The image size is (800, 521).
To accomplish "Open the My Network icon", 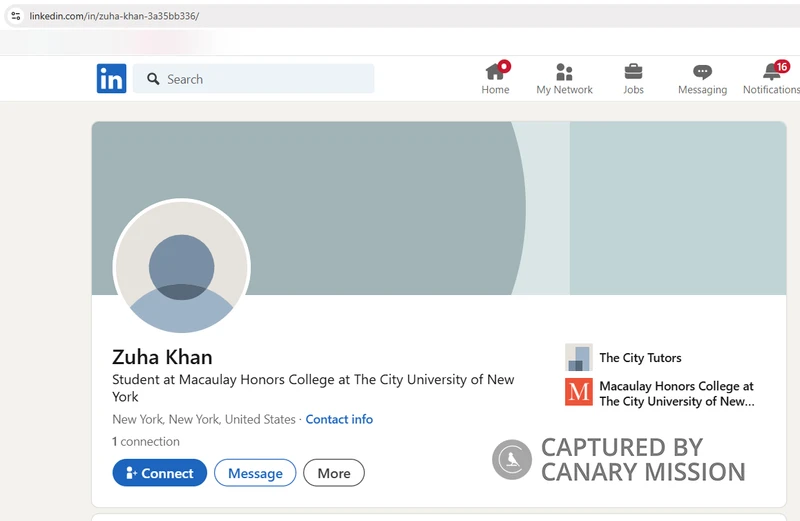I will pos(564,72).
